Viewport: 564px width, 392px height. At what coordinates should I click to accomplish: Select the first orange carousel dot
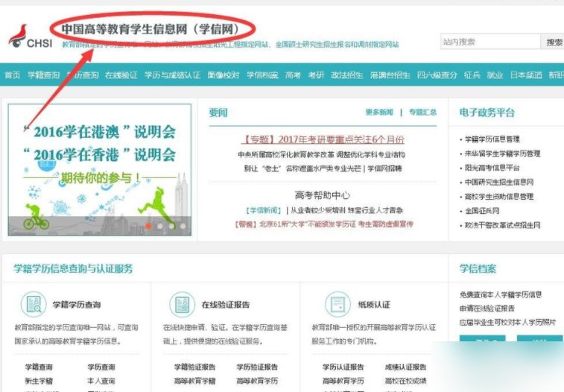tap(148, 226)
